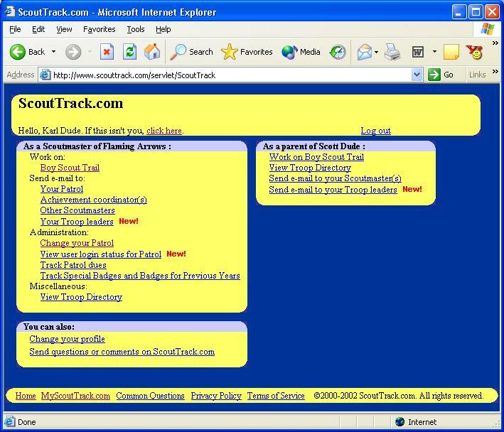Open the Favorites pane in toolbar
The width and height of the screenshot is (504, 432).
click(247, 52)
